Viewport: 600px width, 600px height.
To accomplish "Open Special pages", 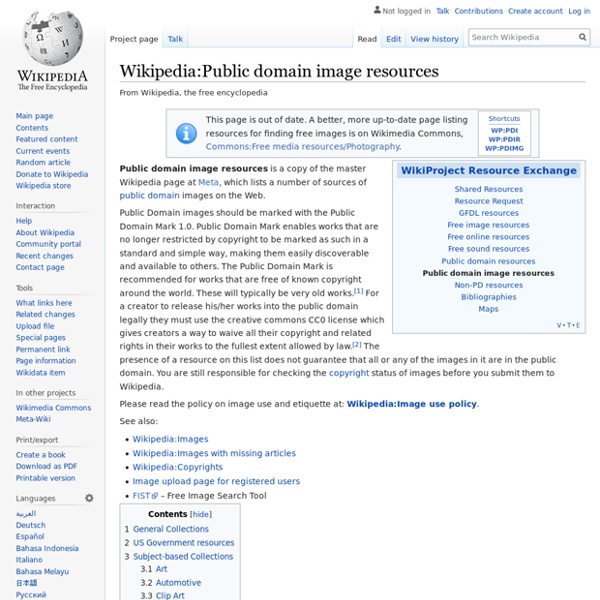I will 41,338.
